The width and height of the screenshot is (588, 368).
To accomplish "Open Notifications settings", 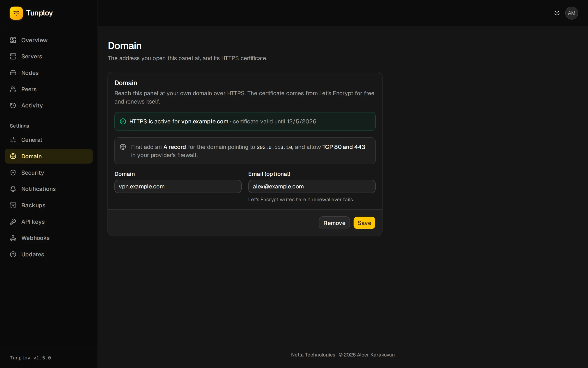I will click(x=49, y=189).
